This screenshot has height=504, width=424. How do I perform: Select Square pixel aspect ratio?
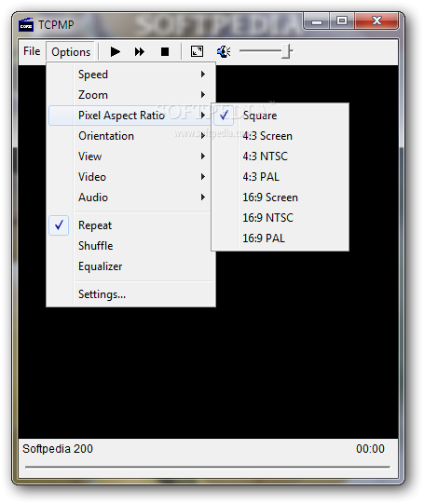(280, 116)
